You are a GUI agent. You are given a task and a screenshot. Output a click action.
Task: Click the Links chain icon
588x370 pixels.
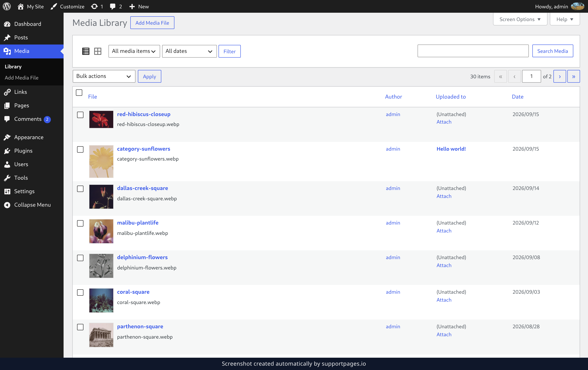click(x=7, y=92)
